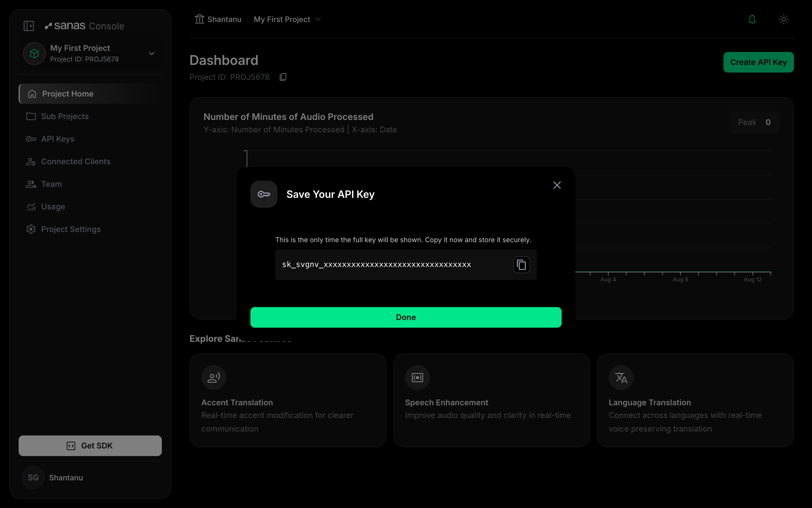Screen dimensions: 812x508
Task: Click the Number of Minutes chart title
Action: (x=288, y=117)
